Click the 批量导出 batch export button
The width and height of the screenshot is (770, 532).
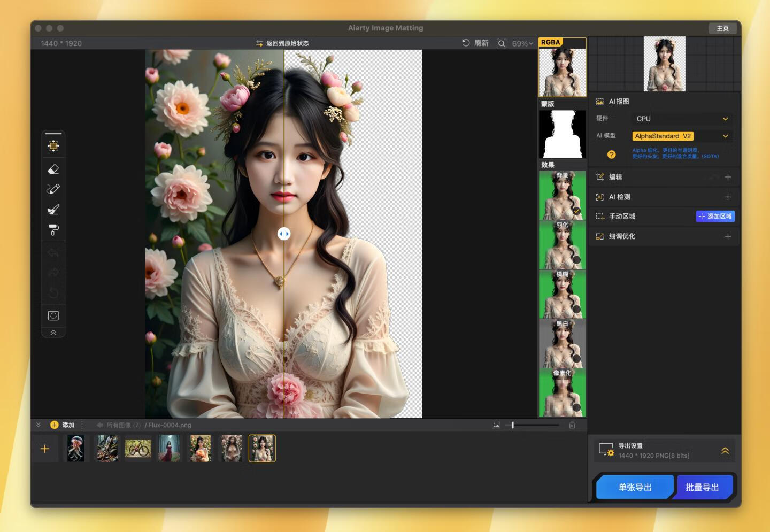(702, 487)
